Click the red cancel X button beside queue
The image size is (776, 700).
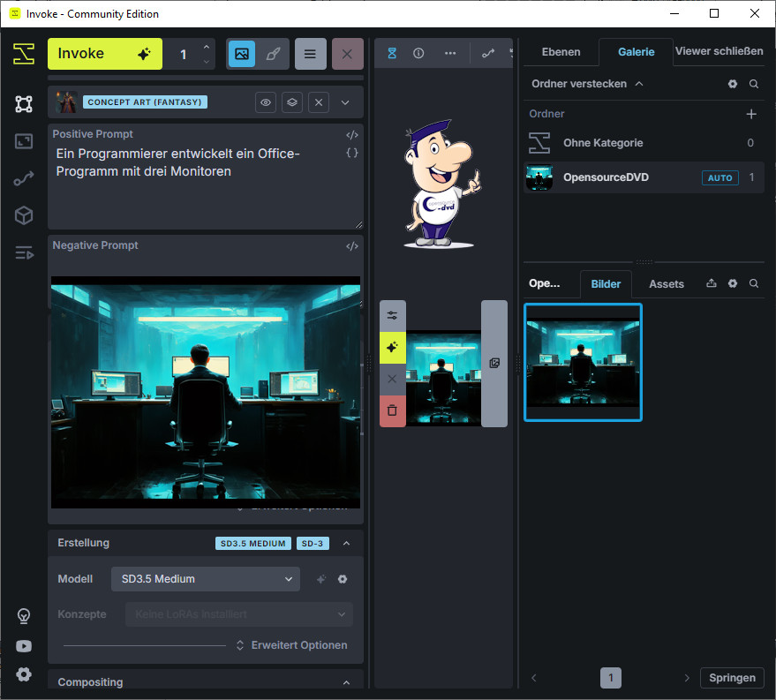tap(347, 54)
